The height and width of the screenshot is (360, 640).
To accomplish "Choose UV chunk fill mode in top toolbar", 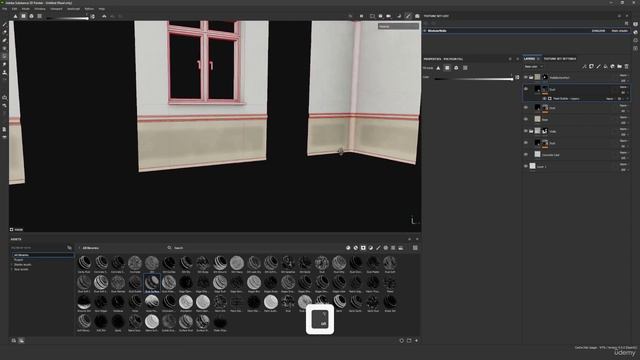I will coord(39,16).
